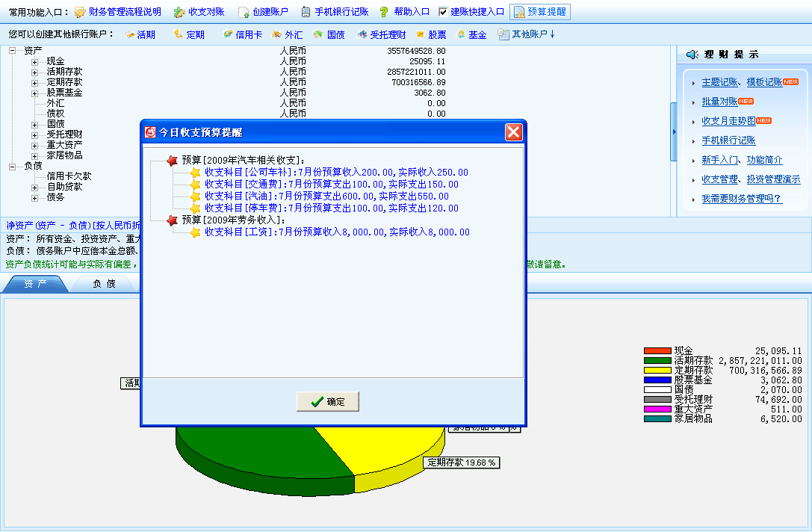Expand the 自助贷款 tree node
The height and width of the screenshot is (532, 812).
[x=34, y=187]
